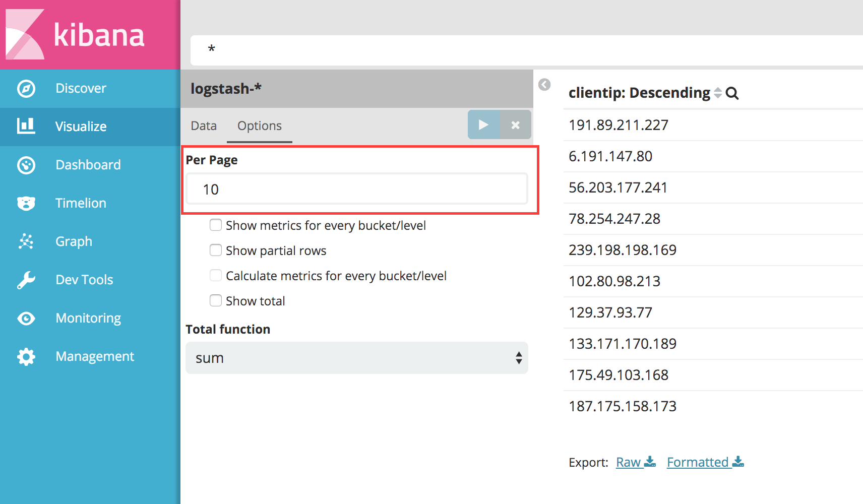Go to the Monitoring section
Screen dimensions: 863x504
pyautogui.click(x=88, y=318)
